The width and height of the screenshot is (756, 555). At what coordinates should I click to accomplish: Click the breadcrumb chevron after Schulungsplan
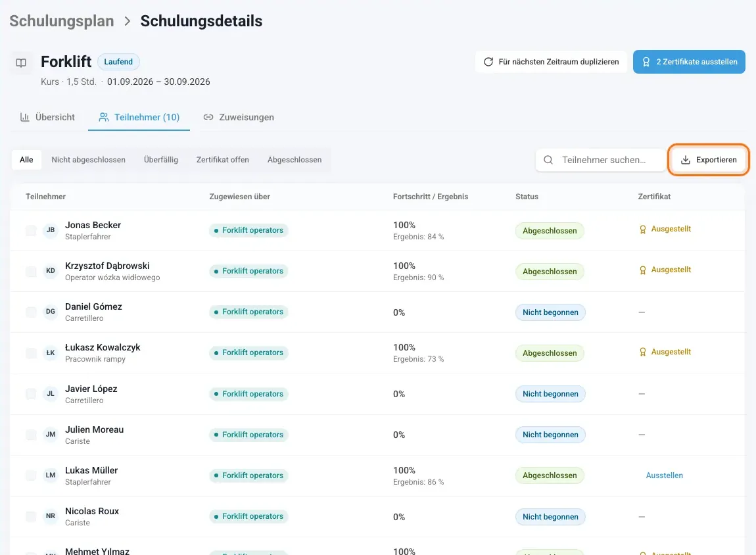click(128, 21)
